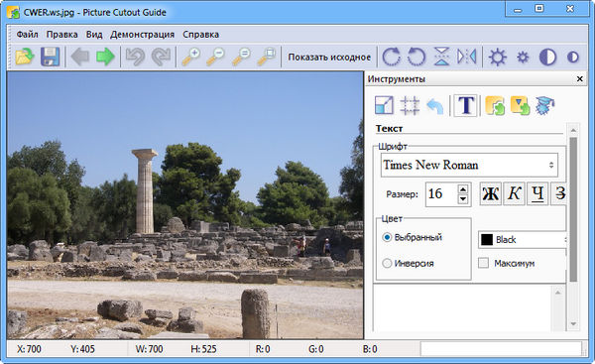
Task: Increase brightness with the large sun icon
Action: [x=498, y=57]
